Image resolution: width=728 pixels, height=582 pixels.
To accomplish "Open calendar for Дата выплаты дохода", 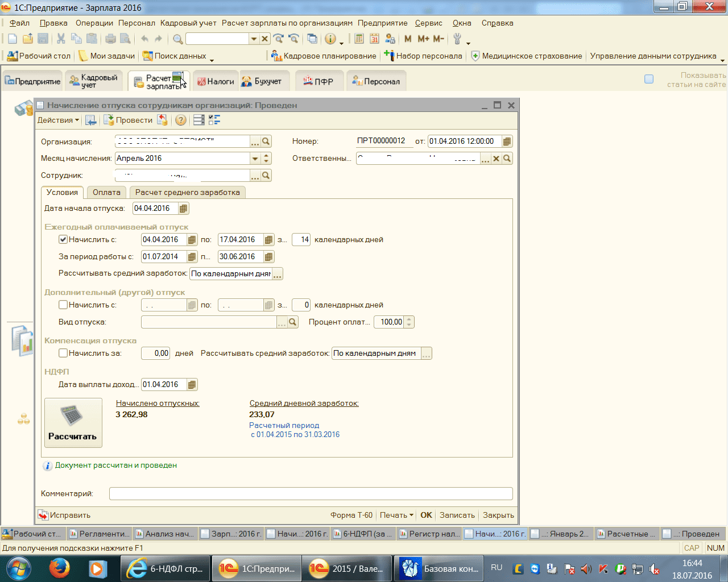I will tap(192, 385).
